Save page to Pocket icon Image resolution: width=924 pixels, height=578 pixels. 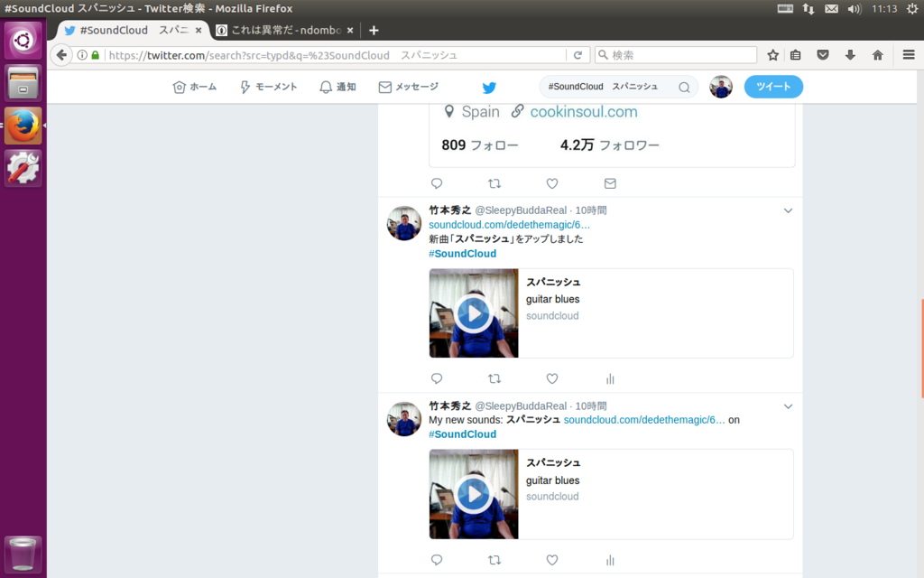point(823,55)
